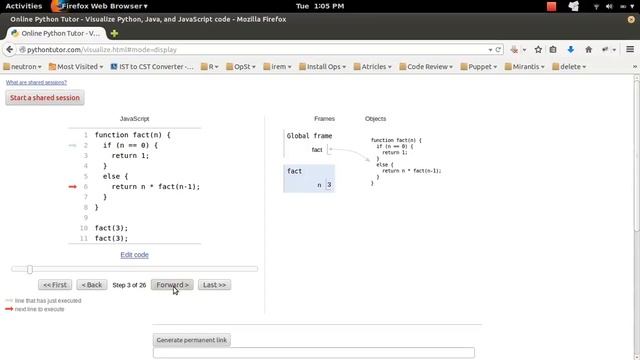640x360 pixels.
Task: Expand the Atricles bookmarks folder
Action: tap(373, 67)
